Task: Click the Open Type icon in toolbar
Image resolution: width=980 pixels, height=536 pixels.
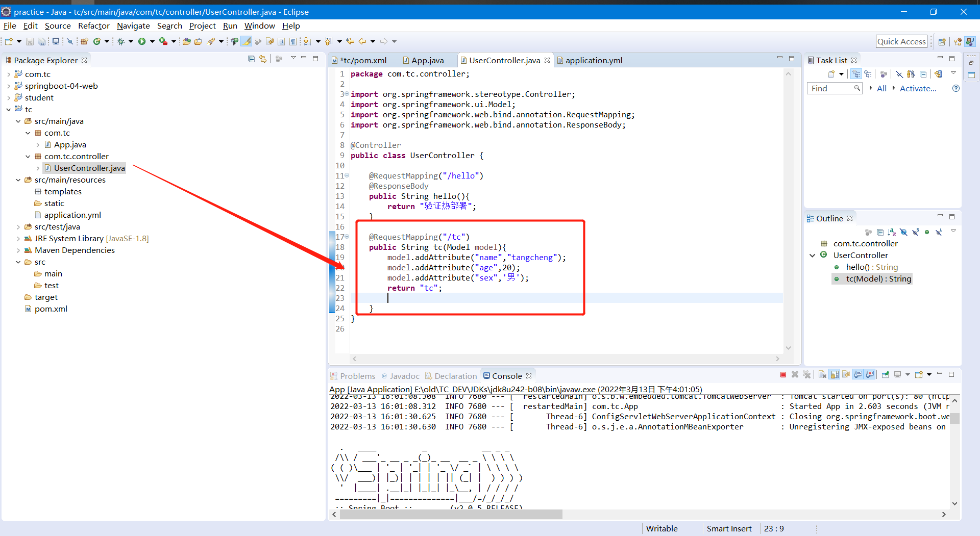Action: coord(187,41)
